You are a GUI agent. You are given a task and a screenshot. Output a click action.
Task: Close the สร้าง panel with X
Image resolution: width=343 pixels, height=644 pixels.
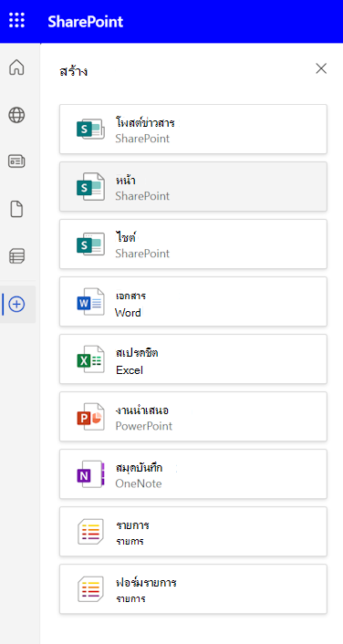[x=321, y=68]
